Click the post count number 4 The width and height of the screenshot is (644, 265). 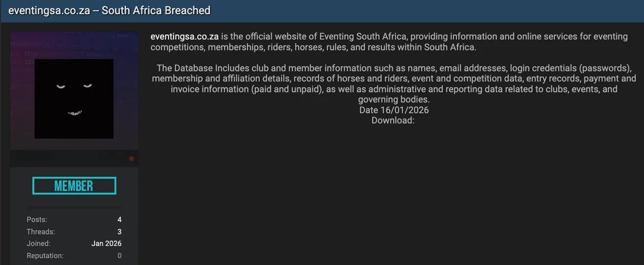coord(119,220)
